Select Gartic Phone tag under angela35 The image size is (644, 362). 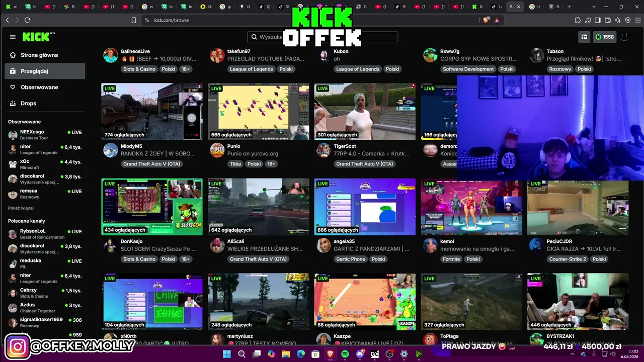tap(351, 259)
